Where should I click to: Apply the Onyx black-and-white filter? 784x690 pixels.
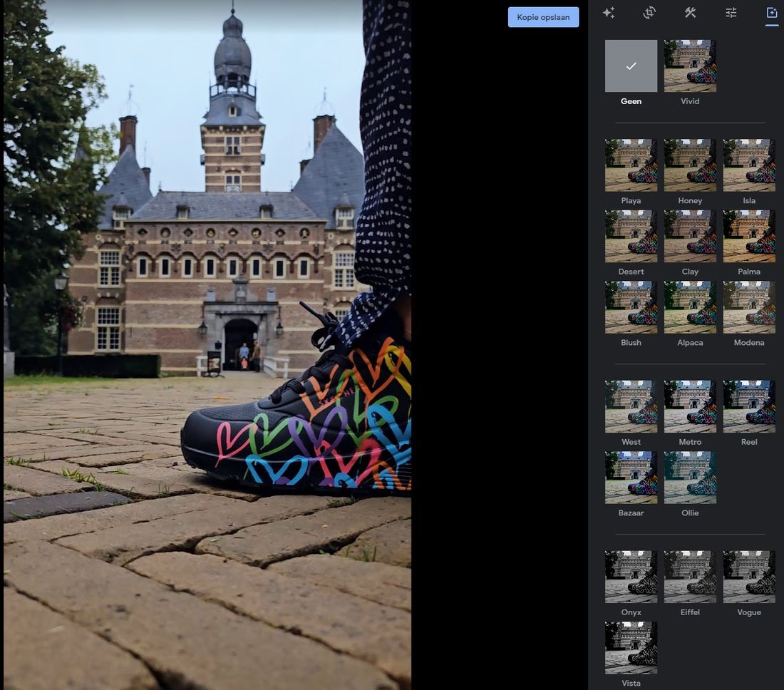click(x=631, y=577)
